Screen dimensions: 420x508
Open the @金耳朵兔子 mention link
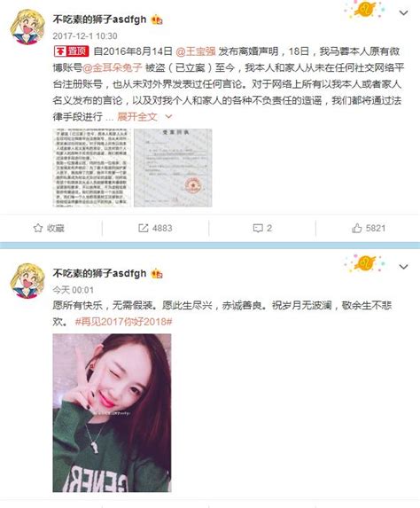pyautogui.click(x=113, y=67)
